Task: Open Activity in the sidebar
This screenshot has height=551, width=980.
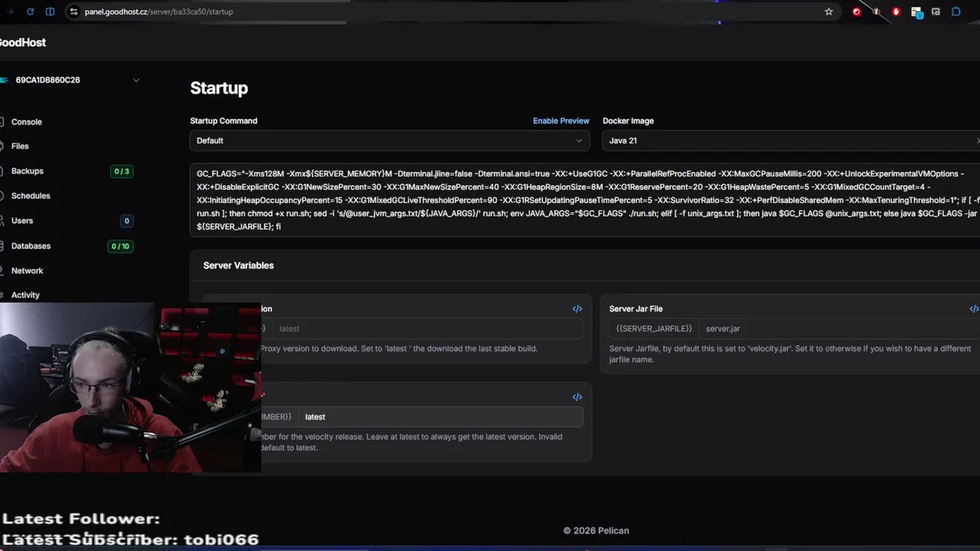Action: click(25, 295)
